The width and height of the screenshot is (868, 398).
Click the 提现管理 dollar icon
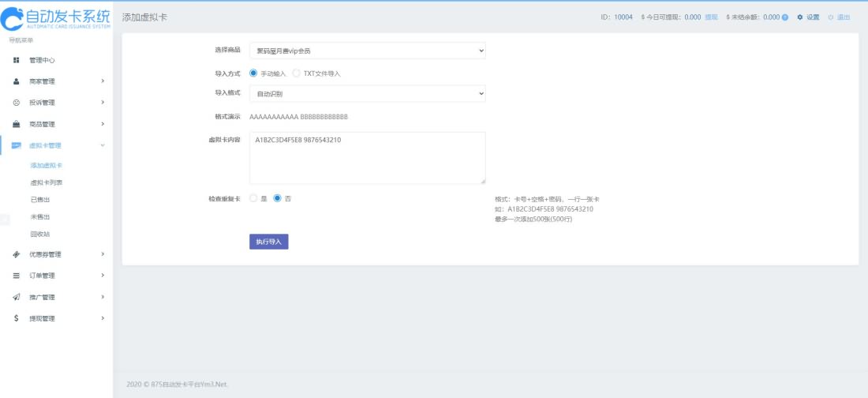(17, 318)
